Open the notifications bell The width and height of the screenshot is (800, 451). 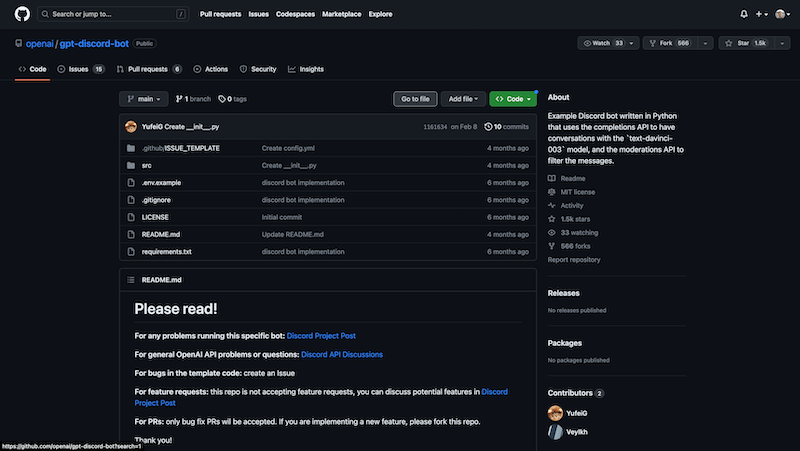click(743, 14)
